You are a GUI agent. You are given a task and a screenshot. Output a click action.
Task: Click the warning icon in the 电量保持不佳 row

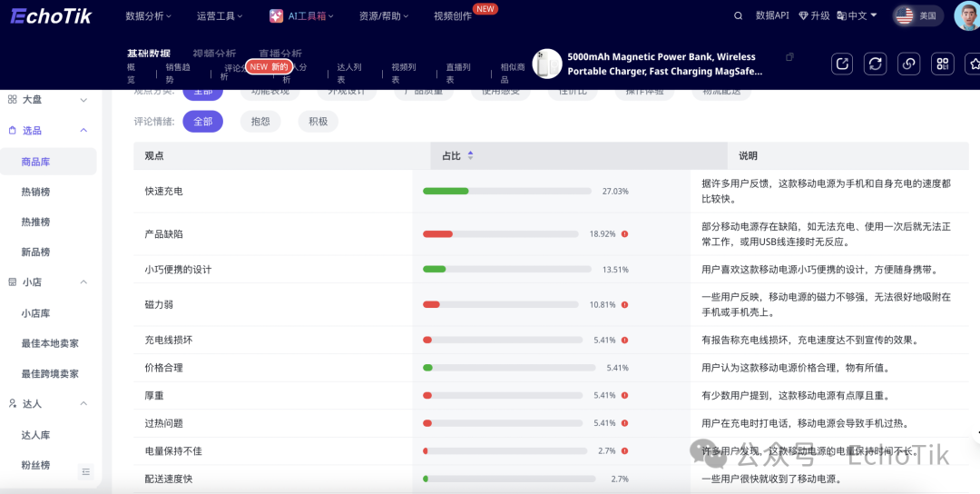624,450
